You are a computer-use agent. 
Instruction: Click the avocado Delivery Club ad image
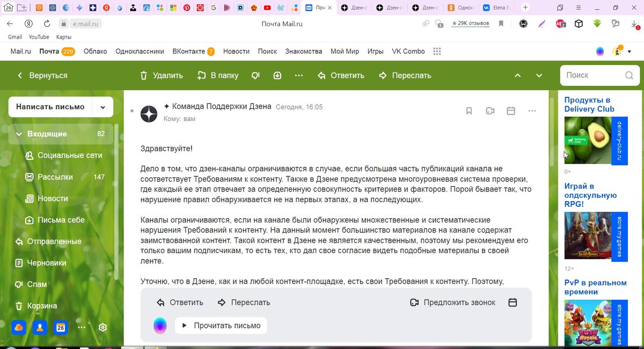[588, 140]
